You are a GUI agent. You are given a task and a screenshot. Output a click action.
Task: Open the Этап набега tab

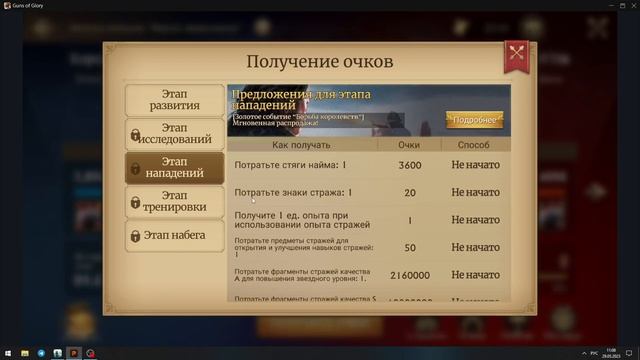coord(174,236)
